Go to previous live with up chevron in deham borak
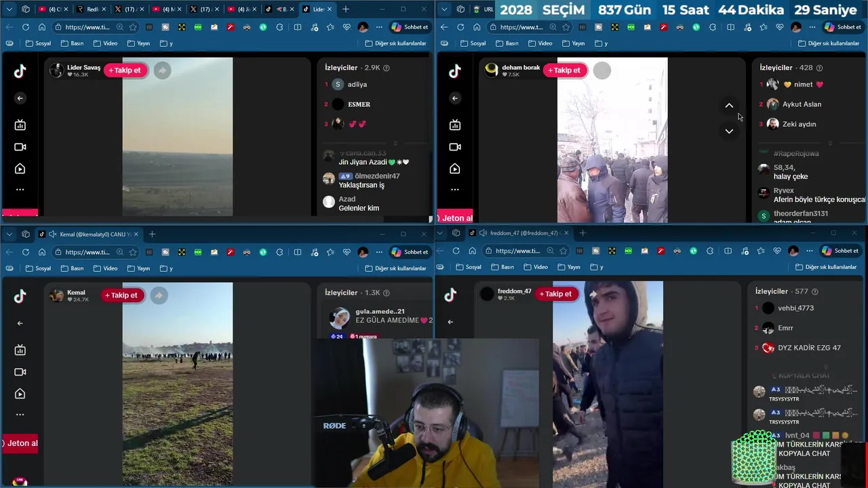 click(x=729, y=106)
